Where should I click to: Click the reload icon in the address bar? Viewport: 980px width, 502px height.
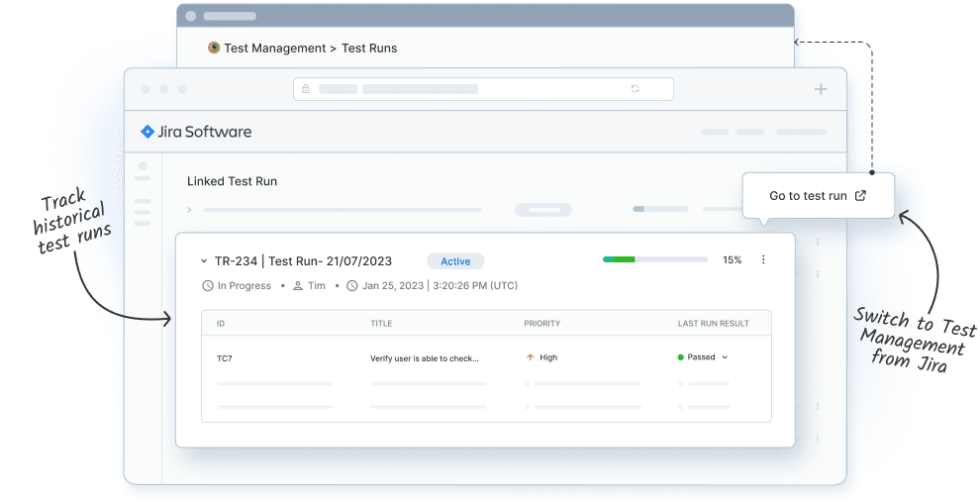point(635,89)
